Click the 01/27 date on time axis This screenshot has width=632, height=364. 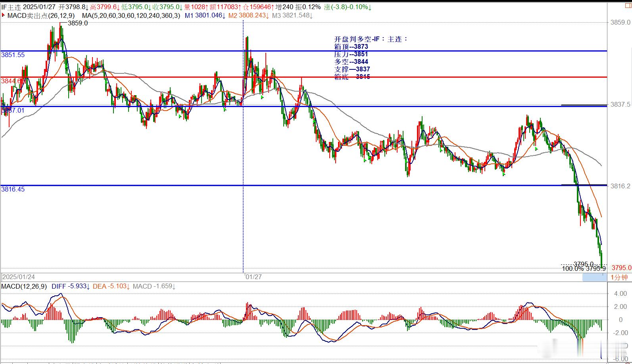(254, 277)
